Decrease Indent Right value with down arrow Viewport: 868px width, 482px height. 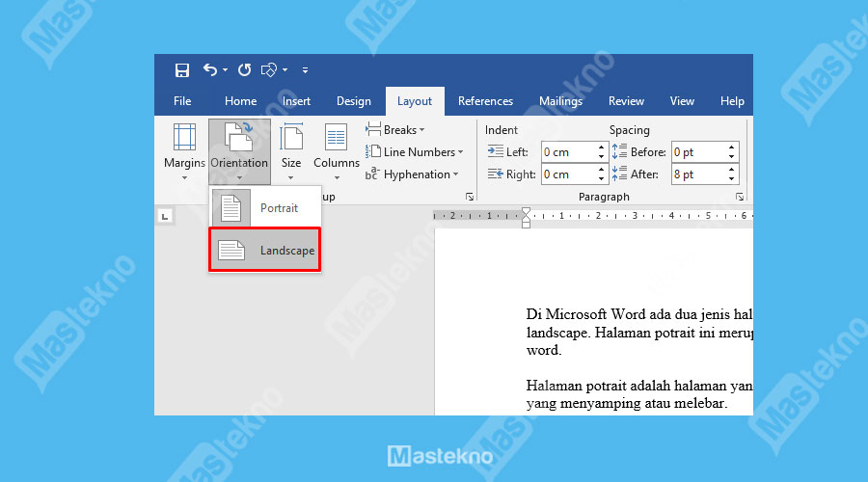point(601,179)
